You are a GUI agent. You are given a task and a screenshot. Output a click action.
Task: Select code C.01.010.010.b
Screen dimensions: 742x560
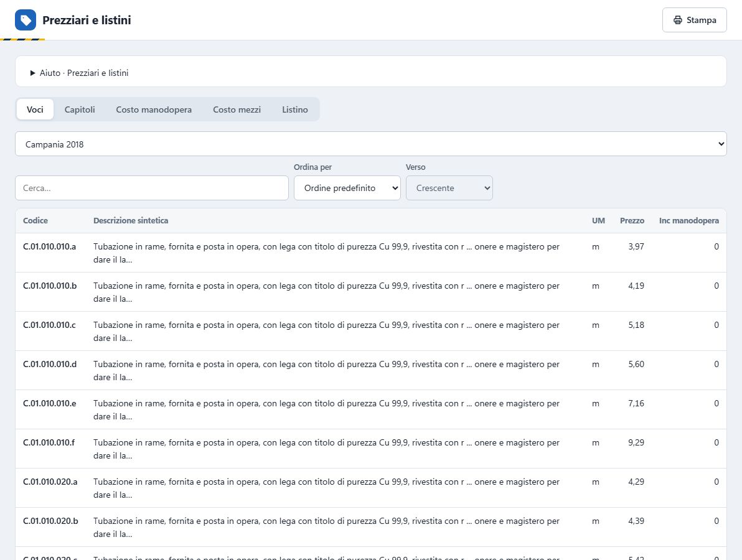tap(50, 286)
